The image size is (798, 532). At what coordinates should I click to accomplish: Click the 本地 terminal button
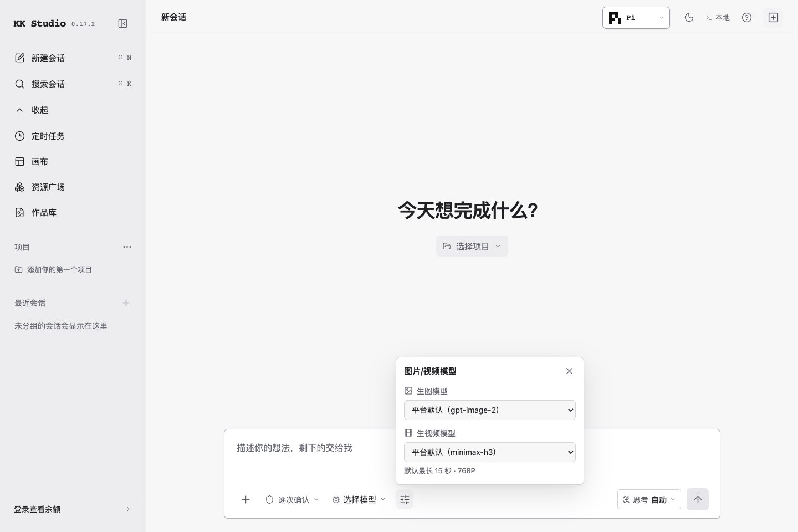pos(718,18)
